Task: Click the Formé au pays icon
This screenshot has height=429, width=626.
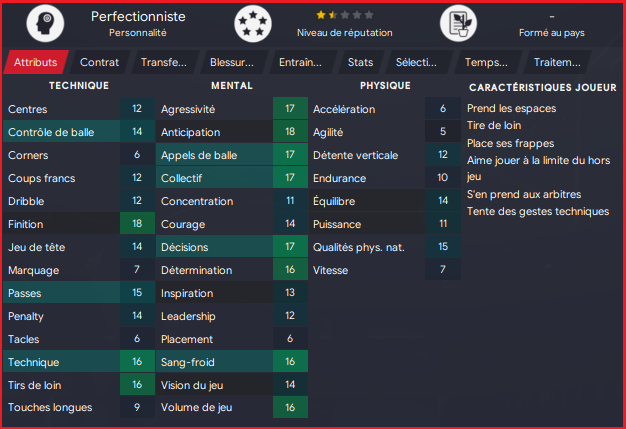Action: 463,24
